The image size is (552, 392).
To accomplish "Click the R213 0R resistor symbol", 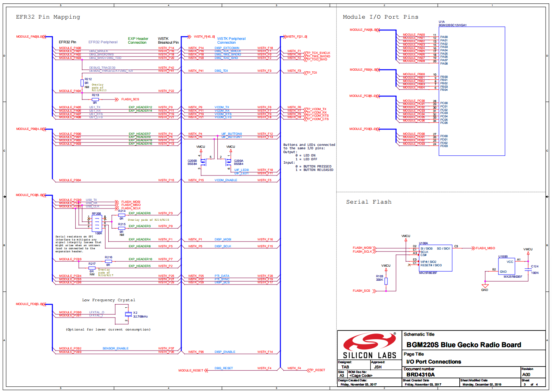I will (x=95, y=100).
